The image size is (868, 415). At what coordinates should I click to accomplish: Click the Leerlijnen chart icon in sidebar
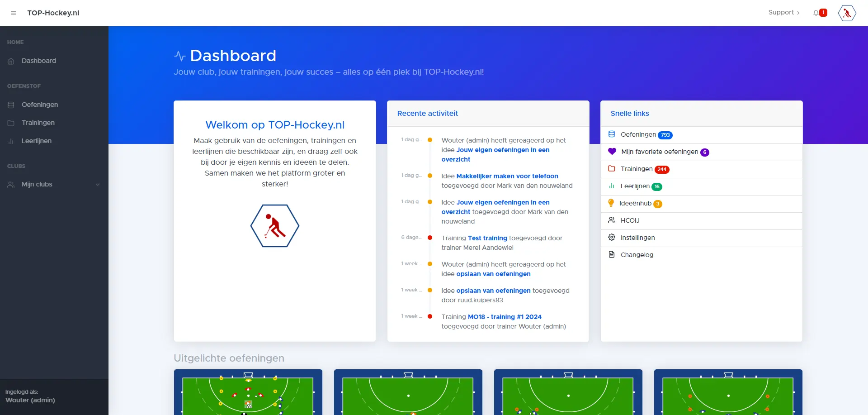coord(11,141)
